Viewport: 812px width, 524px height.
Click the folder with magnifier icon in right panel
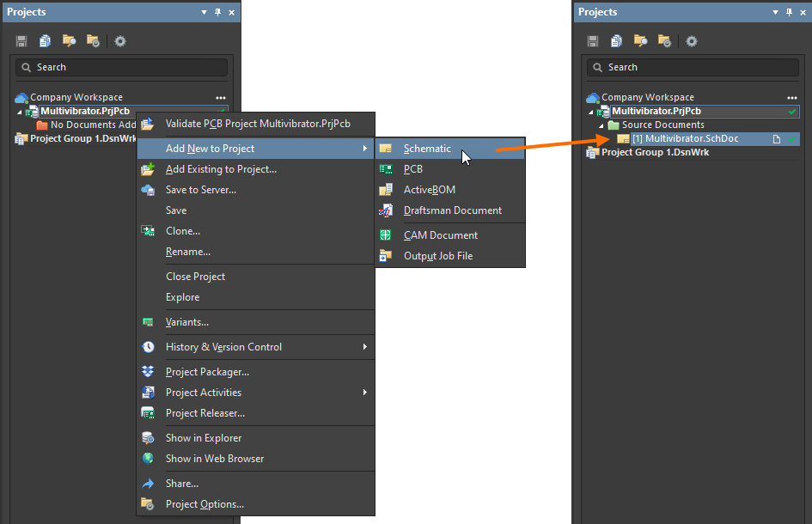pyautogui.click(x=640, y=41)
